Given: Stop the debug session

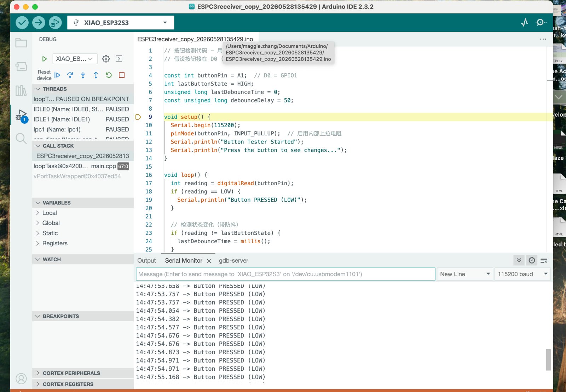Looking at the screenshot, I should click(122, 75).
